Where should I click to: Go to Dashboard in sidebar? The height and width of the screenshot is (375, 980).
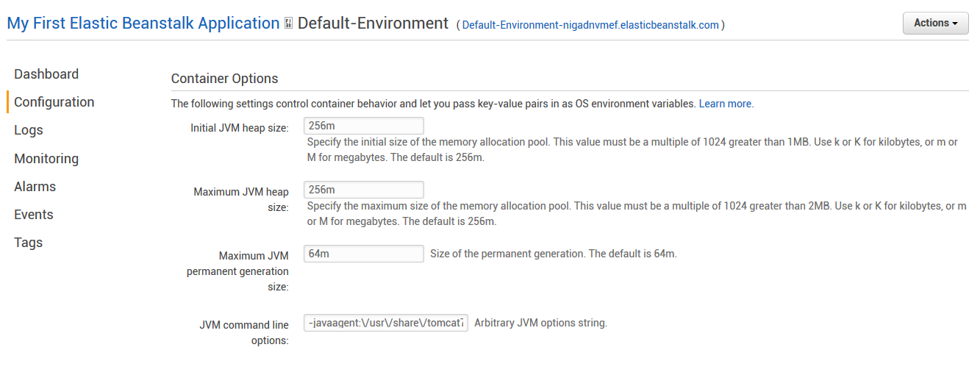click(46, 74)
